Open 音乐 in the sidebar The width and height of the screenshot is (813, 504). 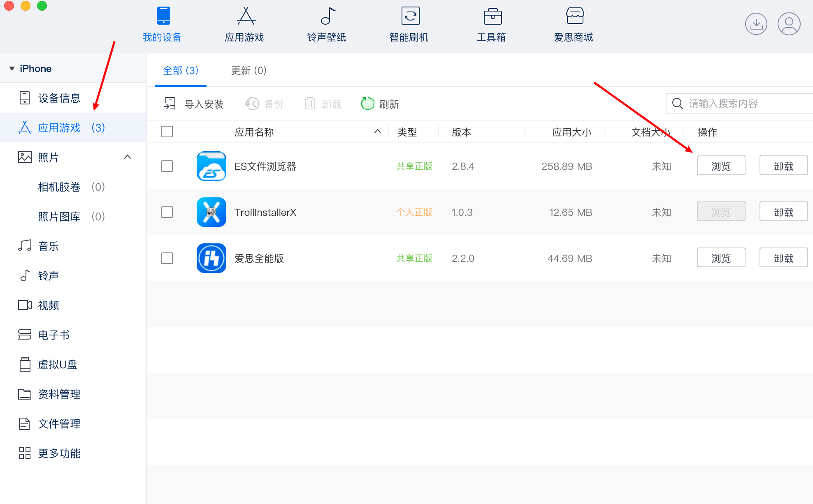(73, 246)
